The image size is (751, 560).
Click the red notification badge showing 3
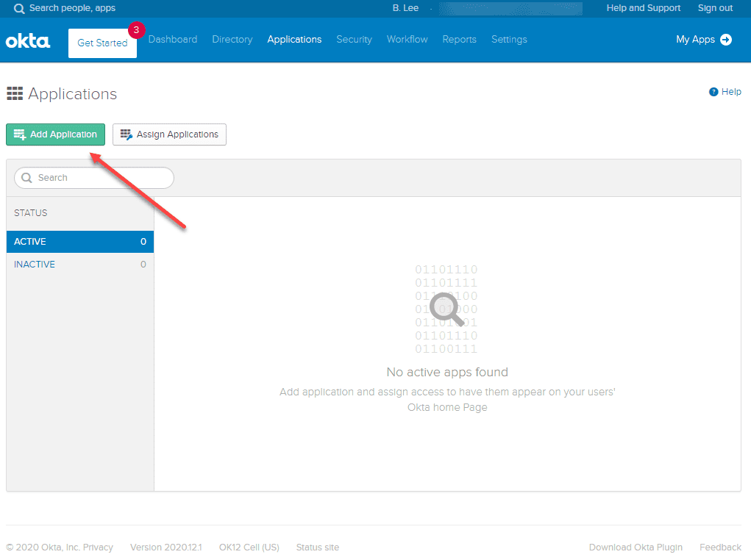(137, 30)
